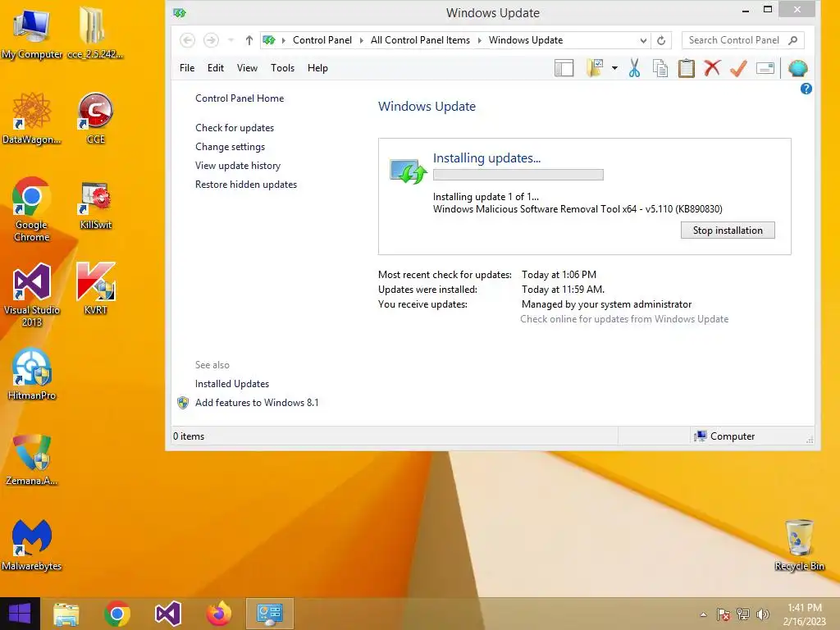The width and height of the screenshot is (840, 630).
Task: Open Installed Updates link
Action: pyautogui.click(x=232, y=384)
